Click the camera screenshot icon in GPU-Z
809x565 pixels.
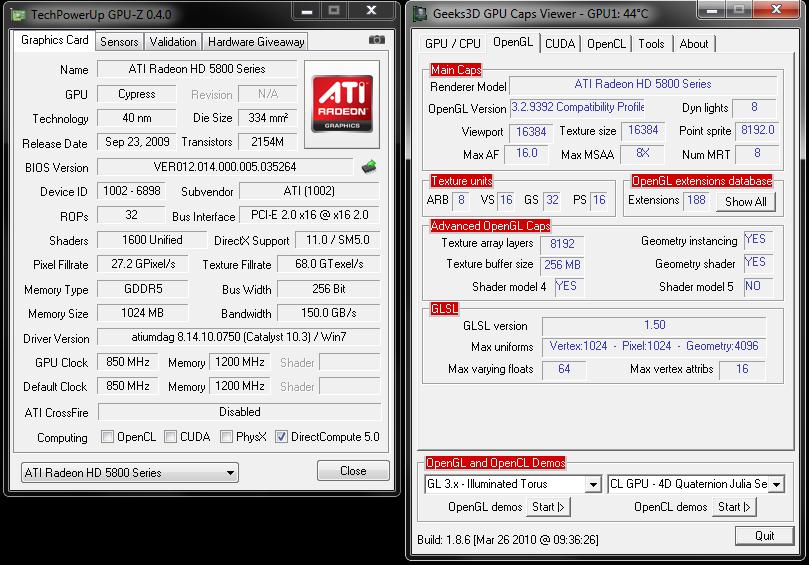click(377, 40)
